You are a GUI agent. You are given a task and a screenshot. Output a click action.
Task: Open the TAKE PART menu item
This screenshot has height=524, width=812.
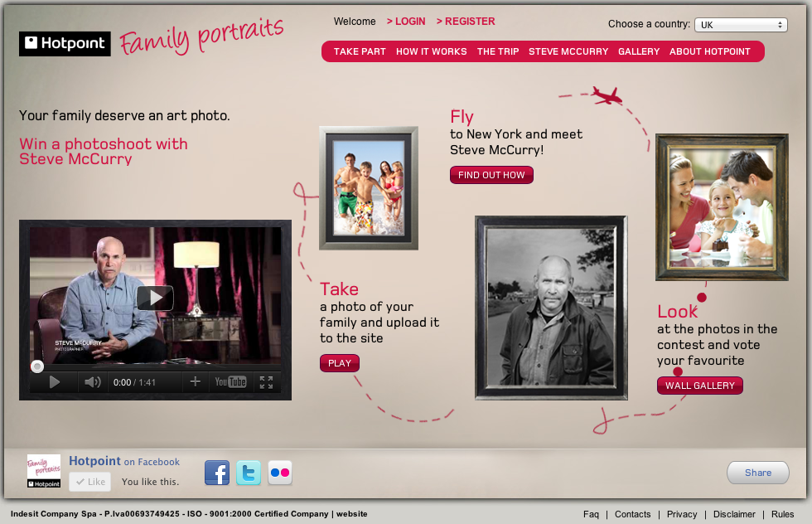360,51
